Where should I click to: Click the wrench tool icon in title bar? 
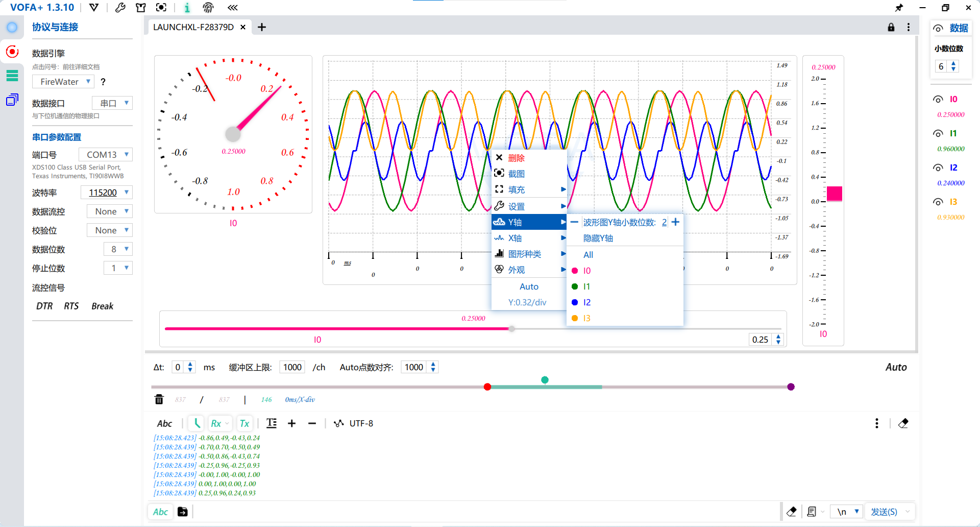point(120,8)
